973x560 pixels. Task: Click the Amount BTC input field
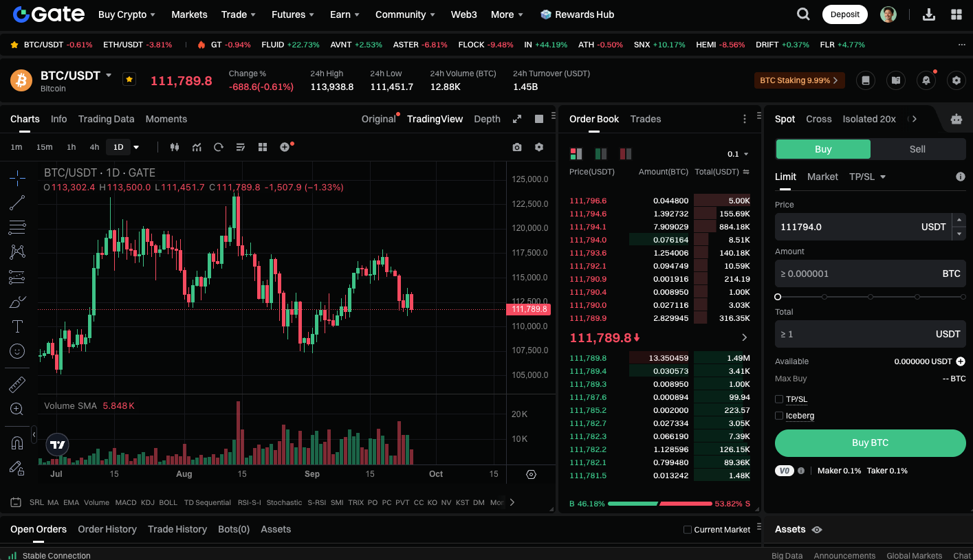[x=871, y=273]
